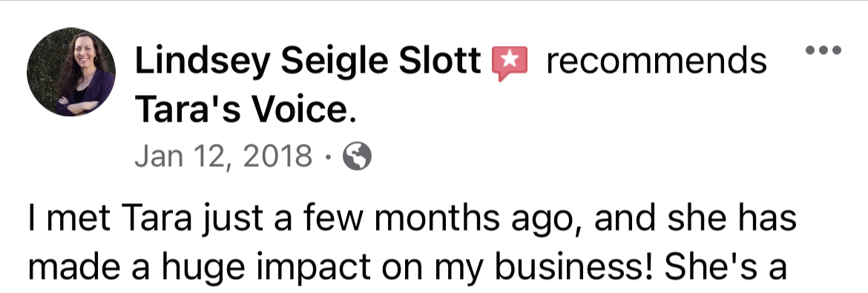Tap the line "made a huge impact"
868x293 pixels.
click(407, 268)
